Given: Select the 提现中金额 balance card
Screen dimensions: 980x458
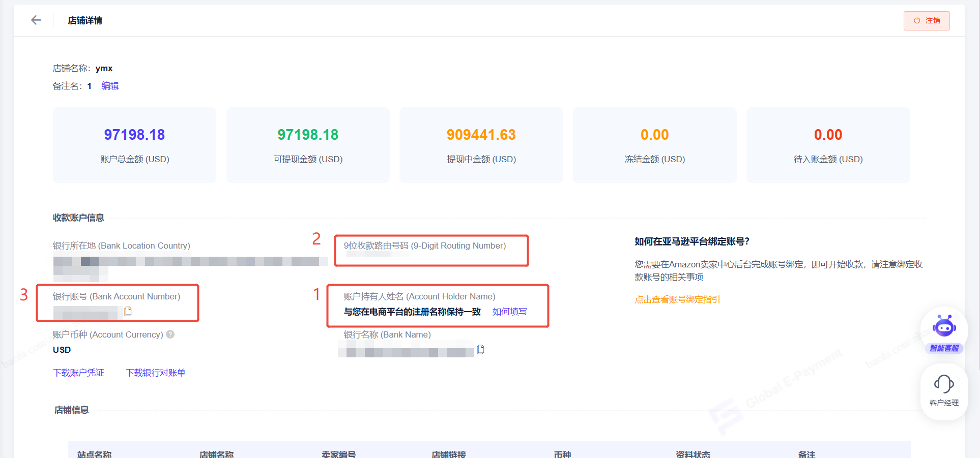Looking at the screenshot, I should pyautogui.click(x=481, y=145).
